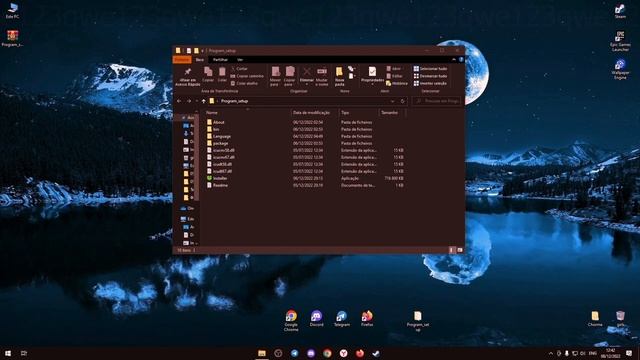640x360 pixels.
Task: Open recent locations dropdown arrow
Action: 196,101
